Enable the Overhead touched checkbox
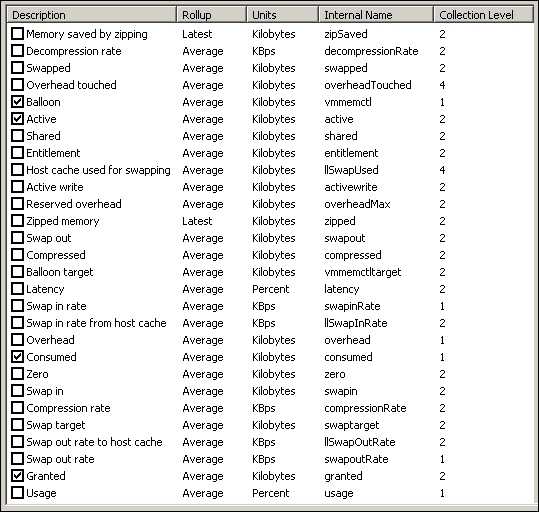The height and width of the screenshot is (512, 539). 17,85
